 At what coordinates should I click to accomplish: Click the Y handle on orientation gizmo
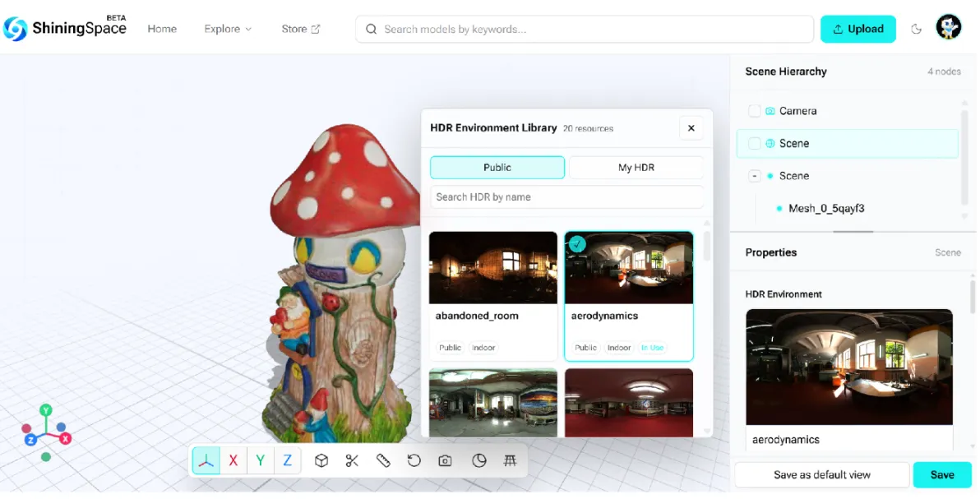[45, 410]
